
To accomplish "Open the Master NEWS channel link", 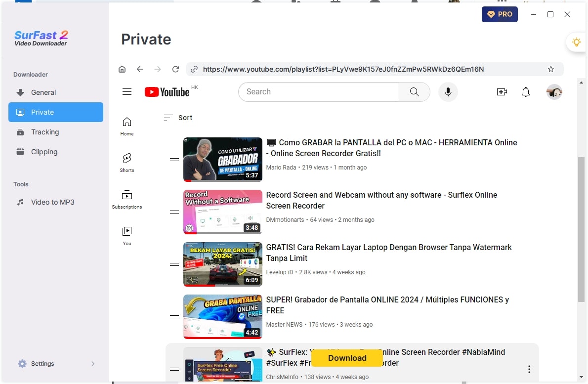I will tap(284, 325).
